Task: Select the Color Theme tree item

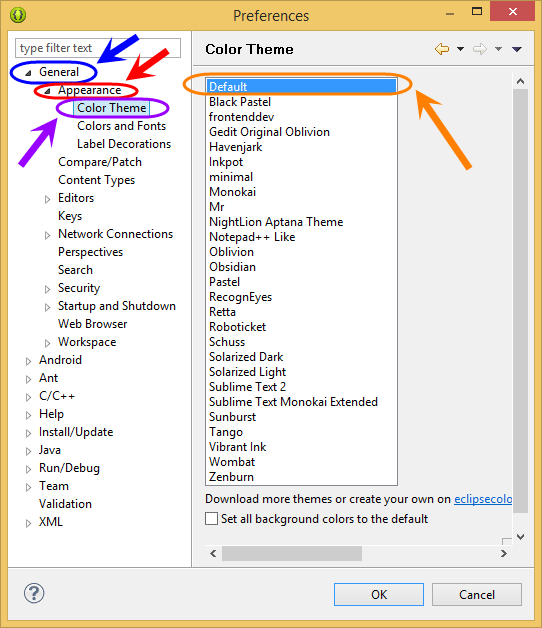Action: 111,108
